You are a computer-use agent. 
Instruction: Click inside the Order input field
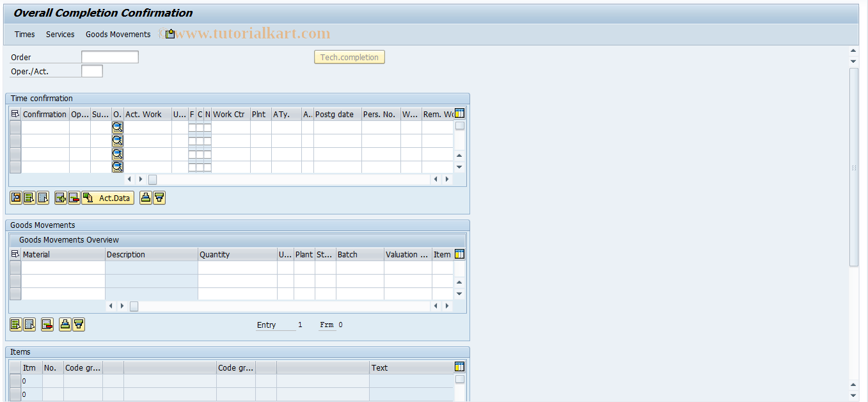click(x=109, y=56)
